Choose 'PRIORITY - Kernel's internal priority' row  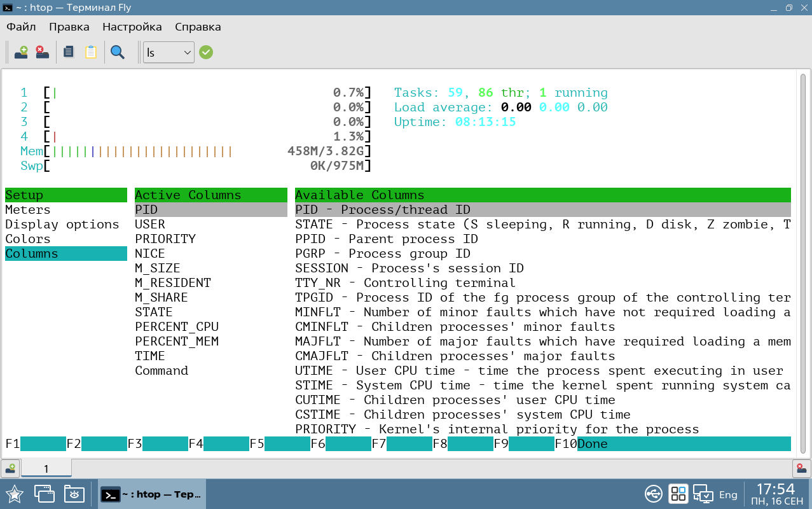[x=543, y=429]
